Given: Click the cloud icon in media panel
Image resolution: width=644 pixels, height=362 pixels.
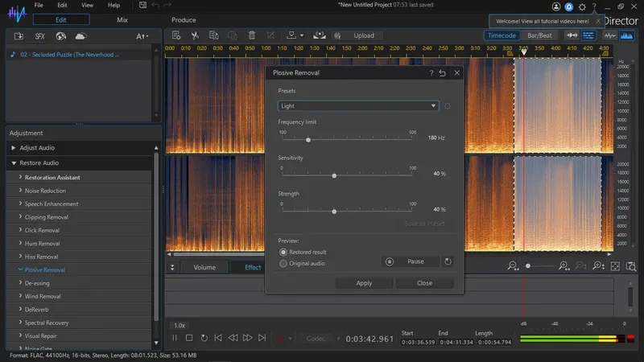Looking at the screenshot, I should point(80,36).
